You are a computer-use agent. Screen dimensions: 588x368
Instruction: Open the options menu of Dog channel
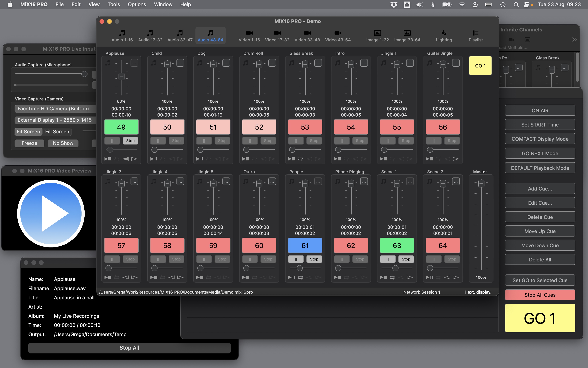tap(226, 63)
